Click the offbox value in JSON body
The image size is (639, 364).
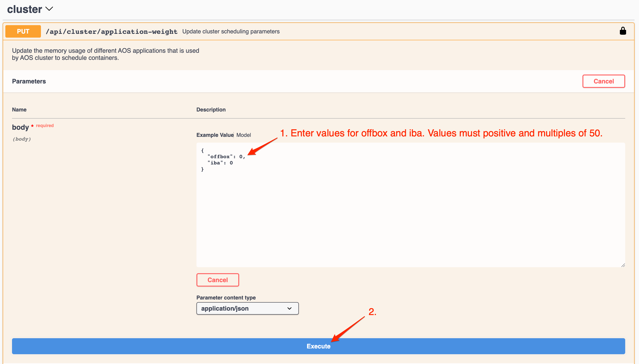click(x=241, y=156)
